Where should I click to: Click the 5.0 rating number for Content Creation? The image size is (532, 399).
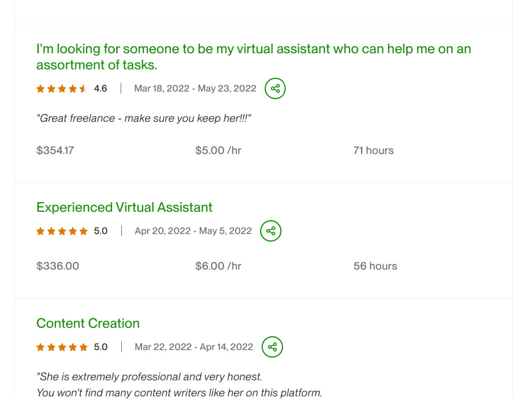tap(101, 347)
